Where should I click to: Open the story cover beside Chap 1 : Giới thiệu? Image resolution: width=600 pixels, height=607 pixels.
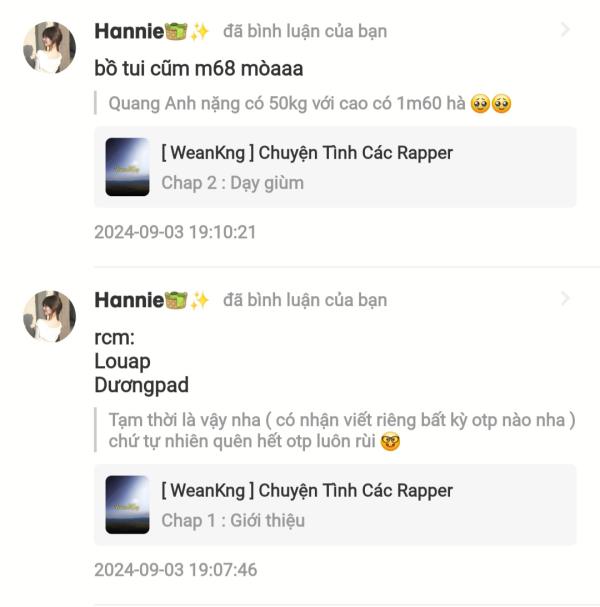(x=127, y=504)
